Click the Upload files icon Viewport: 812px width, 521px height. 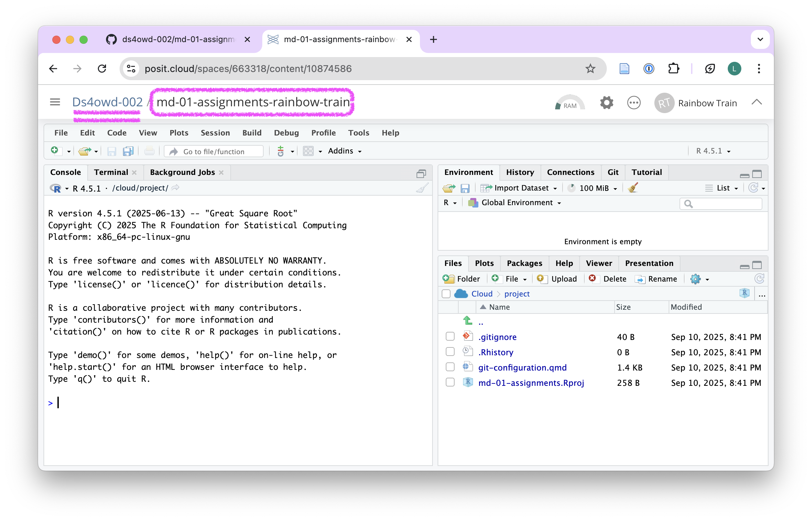(541, 279)
